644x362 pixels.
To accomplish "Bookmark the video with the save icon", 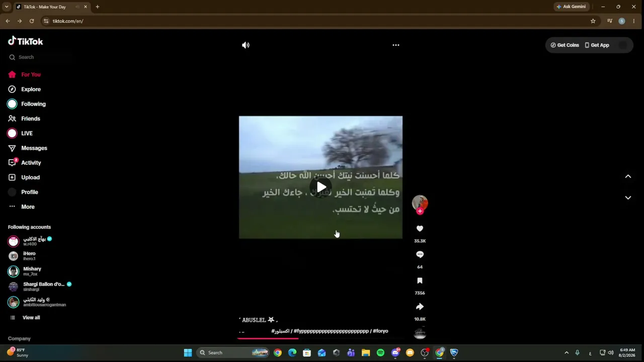I will click(x=420, y=281).
